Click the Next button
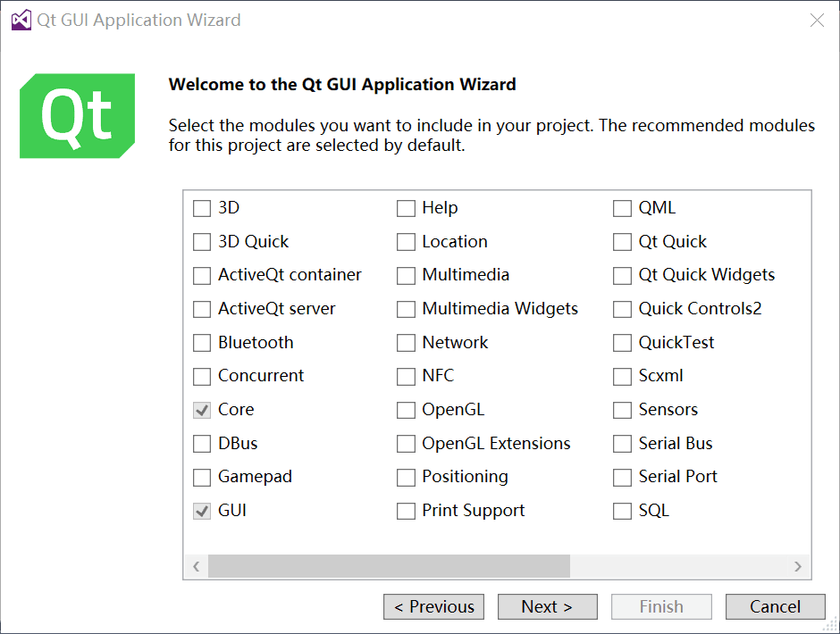This screenshot has width=840, height=634. point(547,607)
